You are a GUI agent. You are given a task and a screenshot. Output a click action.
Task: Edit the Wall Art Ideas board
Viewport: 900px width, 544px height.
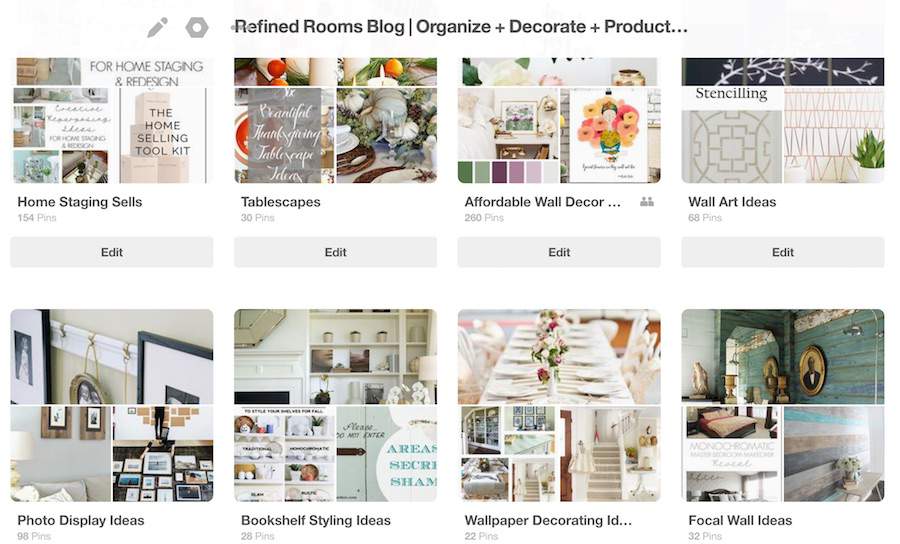point(783,252)
